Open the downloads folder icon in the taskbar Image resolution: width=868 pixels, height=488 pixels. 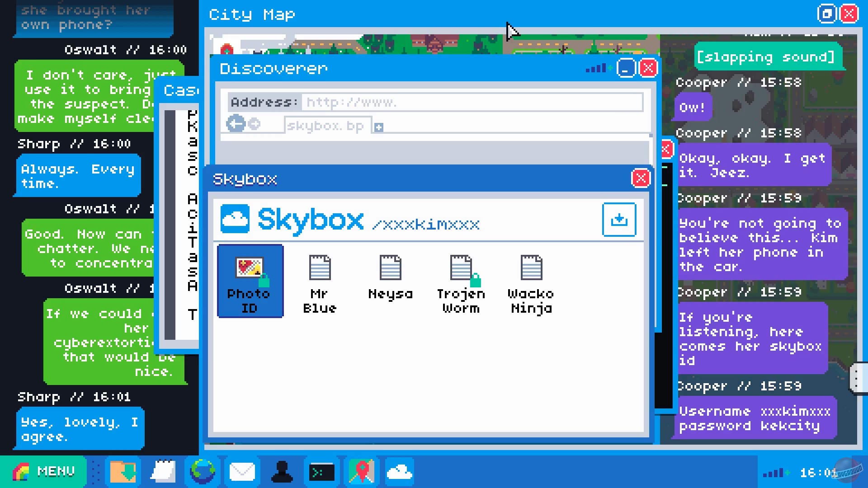point(123,471)
